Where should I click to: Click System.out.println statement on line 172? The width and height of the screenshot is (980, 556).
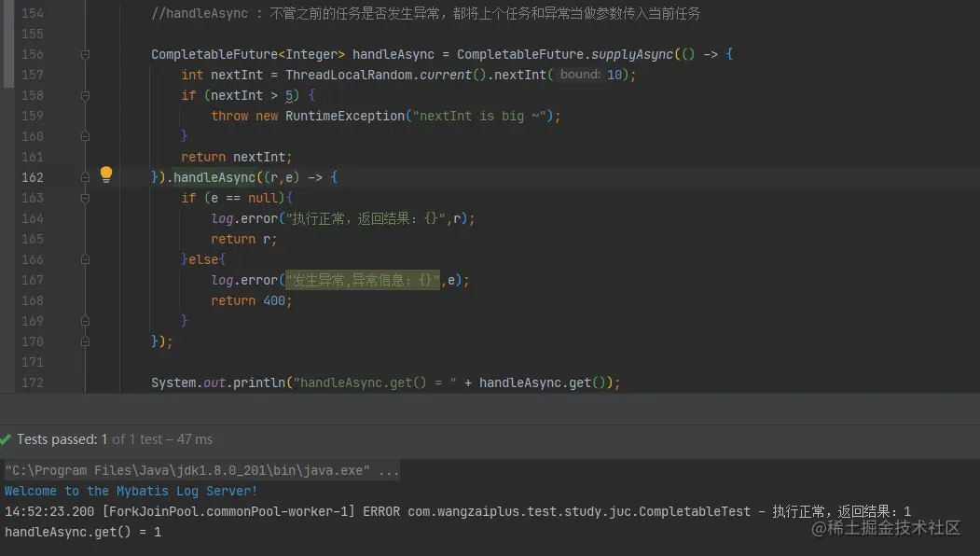[x=385, y=382]
